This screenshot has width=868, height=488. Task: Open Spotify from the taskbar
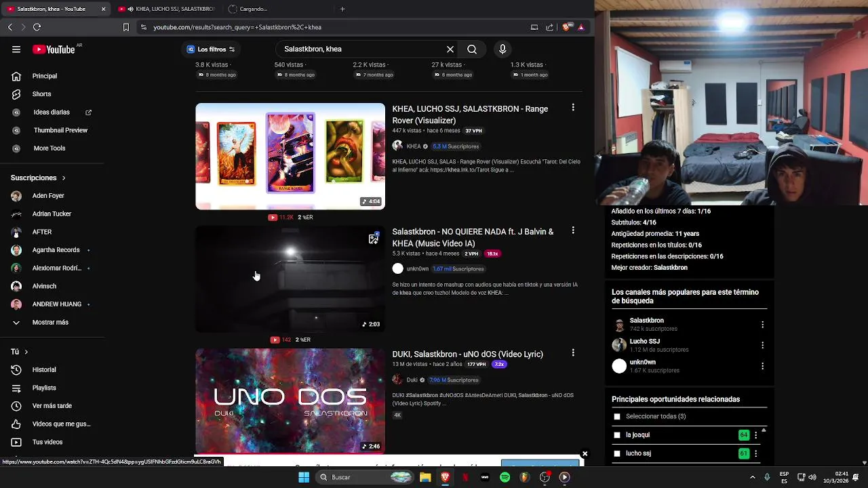pyautogui.click(x=505, y=477)
